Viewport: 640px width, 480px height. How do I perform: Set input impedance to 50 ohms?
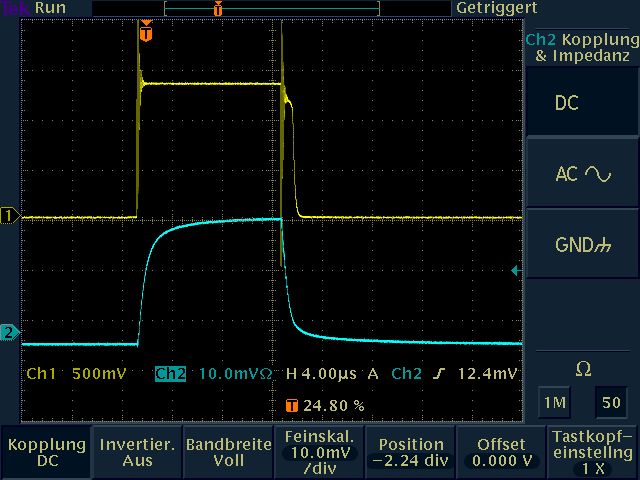pyautogui.click(x=608, y=402)
